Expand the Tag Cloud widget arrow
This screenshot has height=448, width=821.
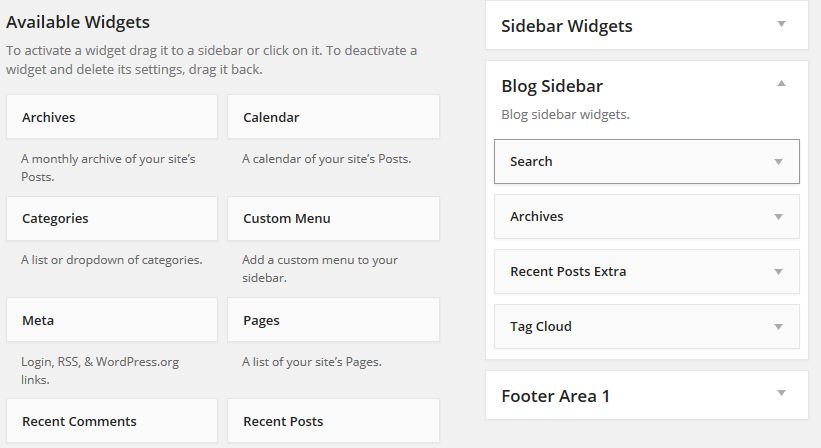[x=778, y=327]
